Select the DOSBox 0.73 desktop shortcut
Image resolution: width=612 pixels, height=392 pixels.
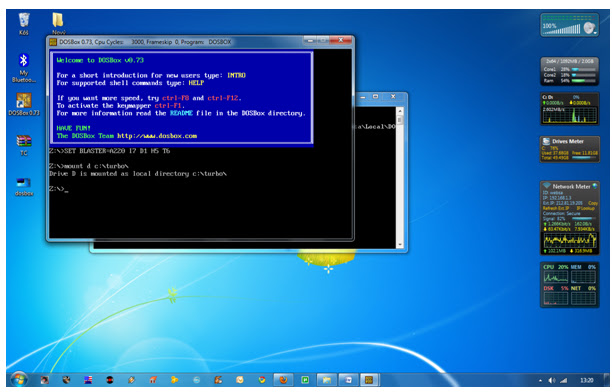pyautogui.click(x=24, y=105)
